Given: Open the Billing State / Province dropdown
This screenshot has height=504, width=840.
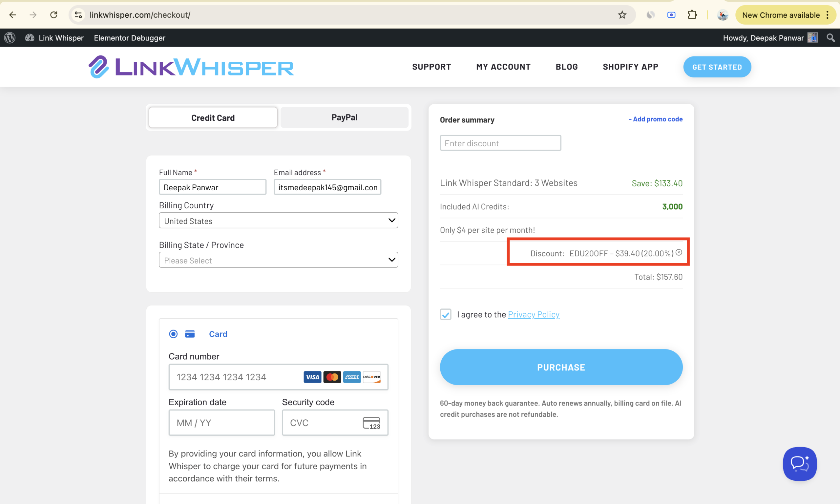Looking at the screenshot, I should 279,260.
